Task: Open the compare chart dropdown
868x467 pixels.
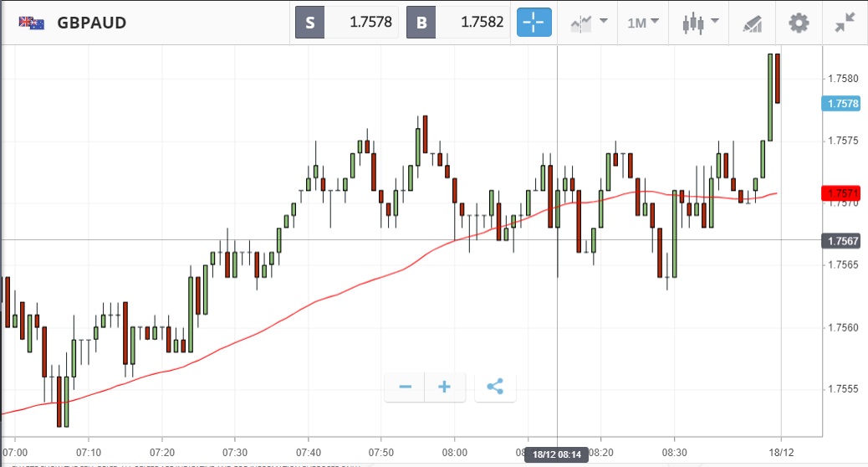Action: 589,23
